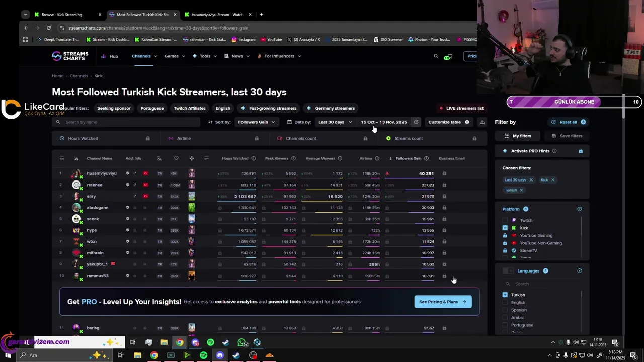The height and width of the screenshot is (362, 644).
Task: Click the info icon next to Average Viewers
Action: click(340, 158)
